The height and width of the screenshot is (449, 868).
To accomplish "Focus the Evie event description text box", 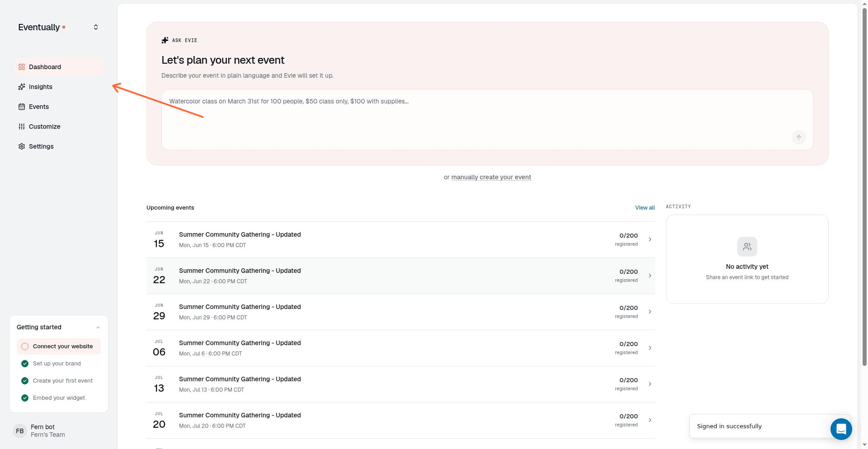I will tap(487, 120).
